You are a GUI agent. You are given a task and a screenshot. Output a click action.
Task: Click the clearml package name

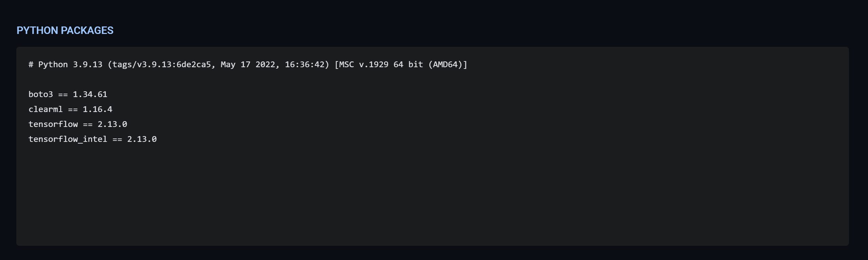pos(46,109)
